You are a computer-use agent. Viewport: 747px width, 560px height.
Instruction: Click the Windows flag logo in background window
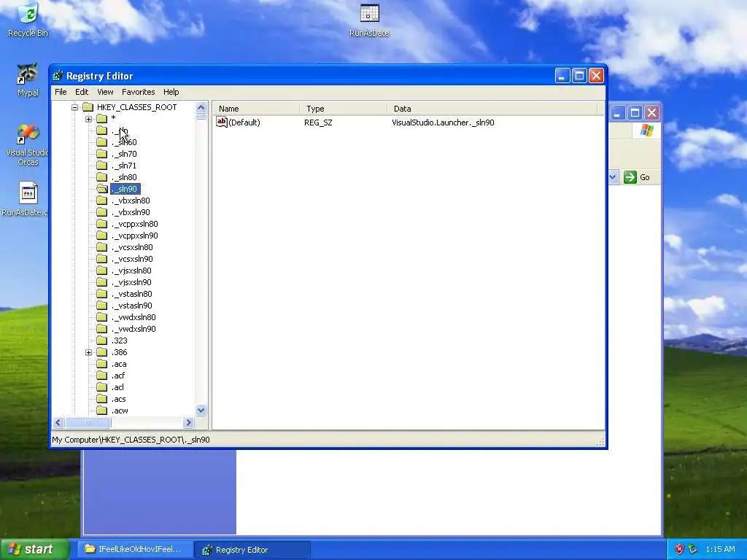[646, 130]
